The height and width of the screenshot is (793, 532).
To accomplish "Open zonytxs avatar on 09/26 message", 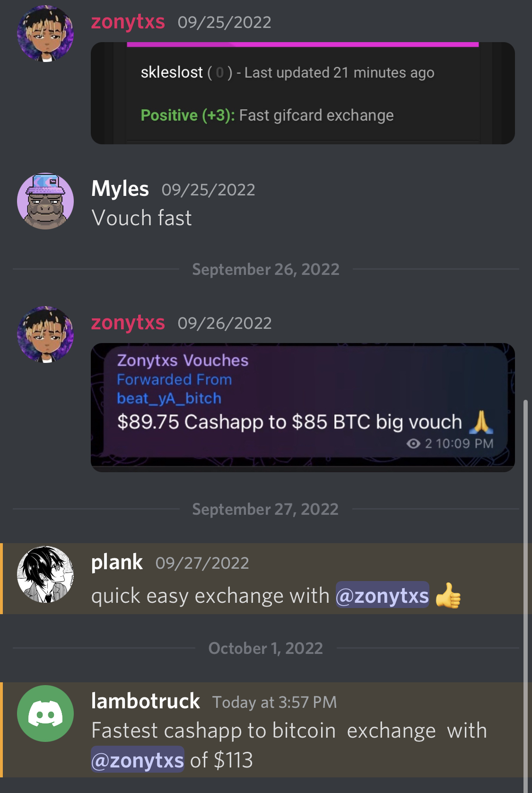I will 45,335.
